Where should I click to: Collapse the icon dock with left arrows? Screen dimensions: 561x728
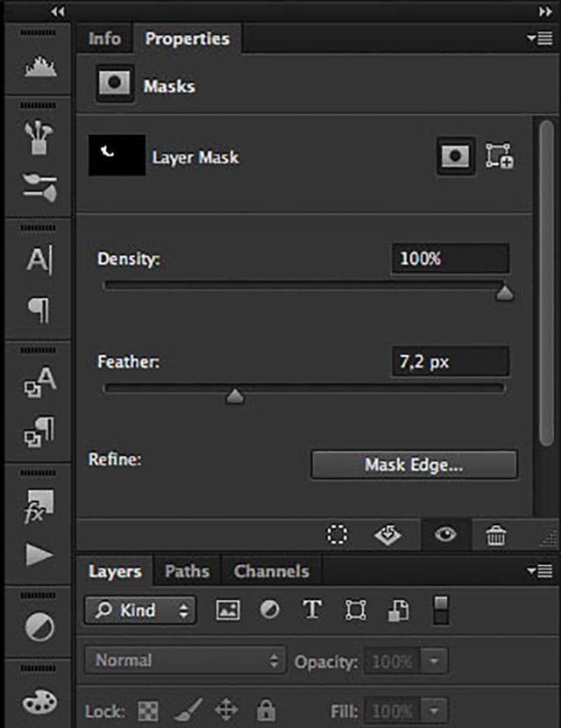click(x=58, y=11)
